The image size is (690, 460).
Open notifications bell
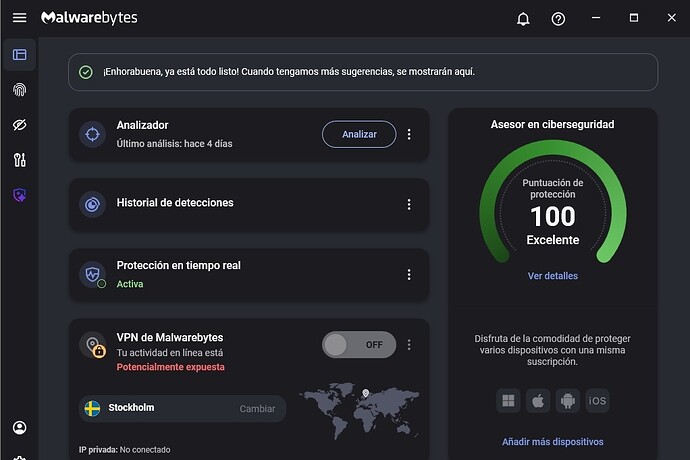click(x=523, y=18)
